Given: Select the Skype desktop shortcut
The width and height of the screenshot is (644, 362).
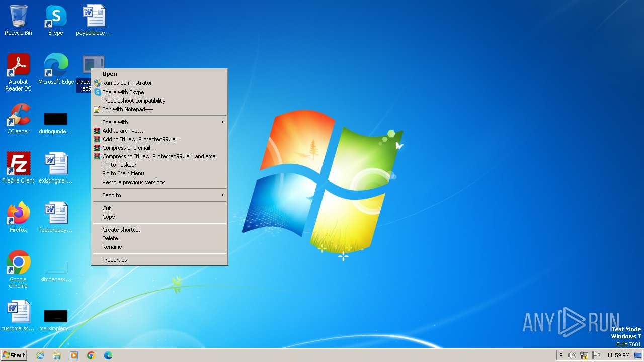Looking at the screenshot, I should click(55, 20).
